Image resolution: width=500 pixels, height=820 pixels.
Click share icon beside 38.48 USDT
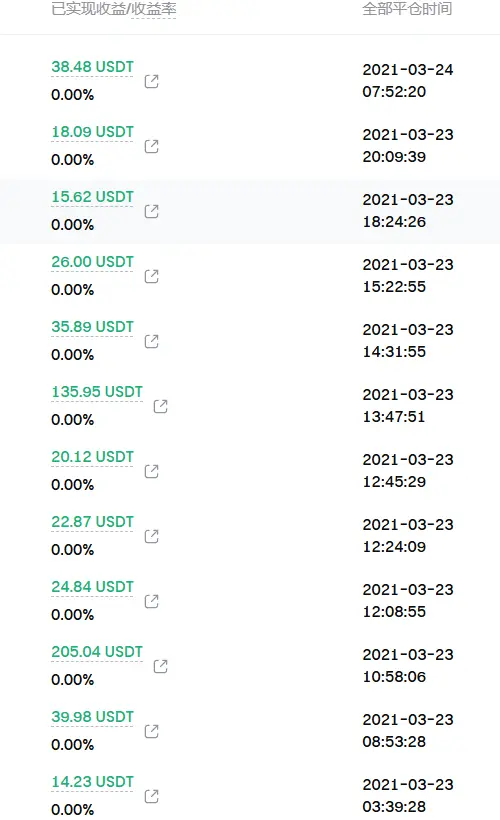(x=152, y=81)
